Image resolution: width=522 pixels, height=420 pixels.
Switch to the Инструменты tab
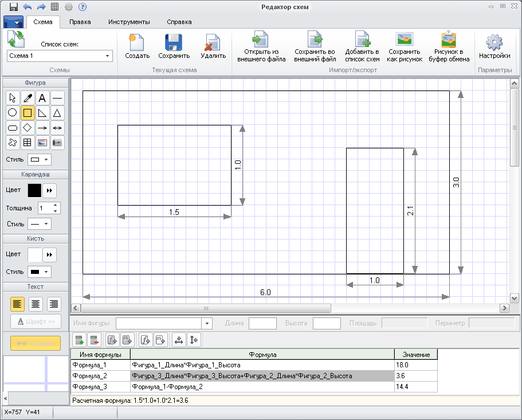tap(129, 22)
